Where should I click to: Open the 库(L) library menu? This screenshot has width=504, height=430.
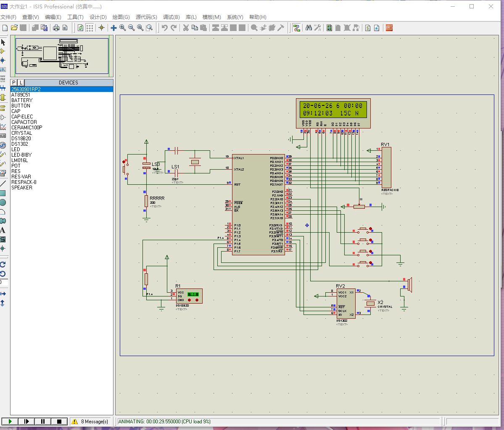(191, 17)
